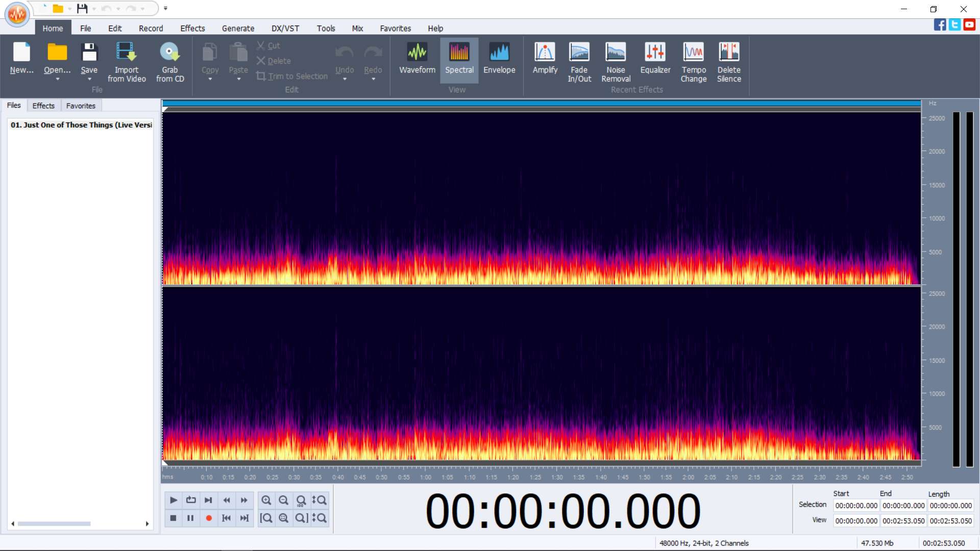
Task: Zoom to the current selection
Action: click(x=284, y=518)
